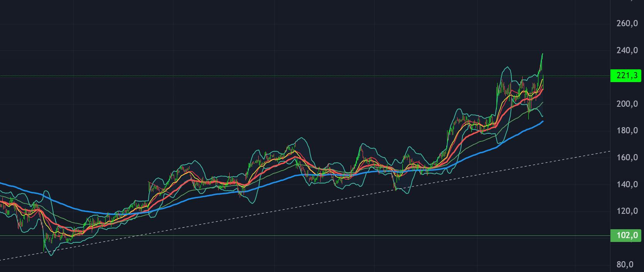Click the 140,0 price axis value

627,185
